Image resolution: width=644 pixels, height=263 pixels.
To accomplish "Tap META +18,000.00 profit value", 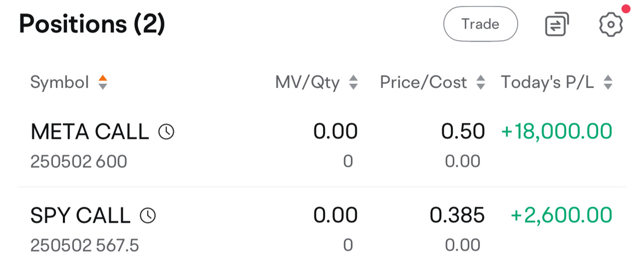I will [x=557, y=131].
